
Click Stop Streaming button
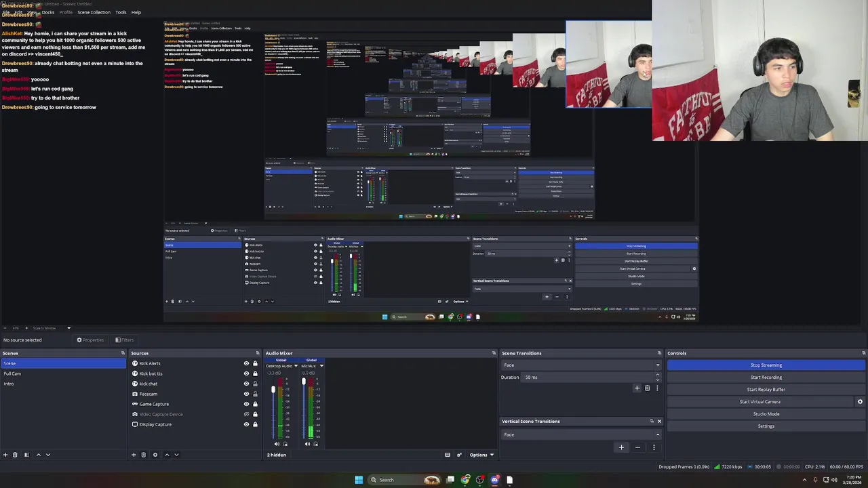tap(766, 365)
